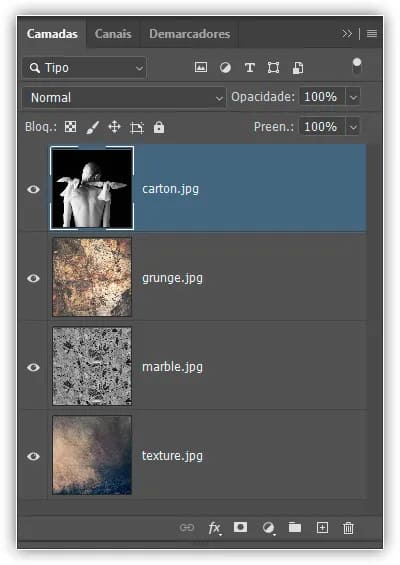Open the Opacidade slider arrow

353,97
